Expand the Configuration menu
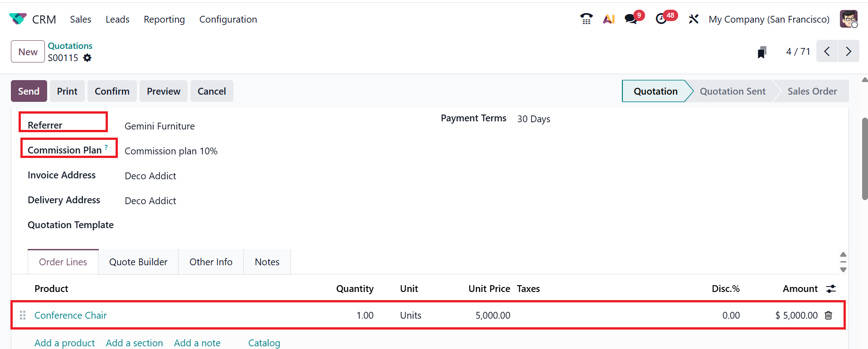The image size is (868, 349). (228, 19)
